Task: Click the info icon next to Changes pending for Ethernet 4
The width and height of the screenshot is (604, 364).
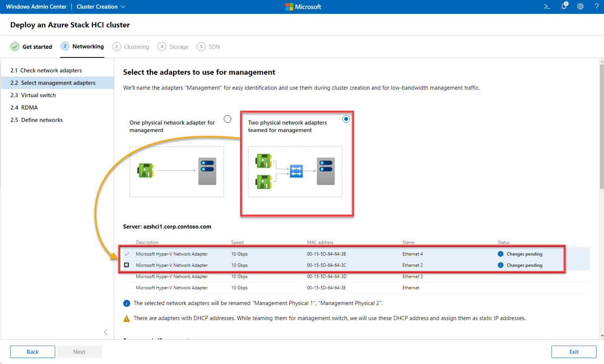Action: pyautogui.click(x=500, y=254)
